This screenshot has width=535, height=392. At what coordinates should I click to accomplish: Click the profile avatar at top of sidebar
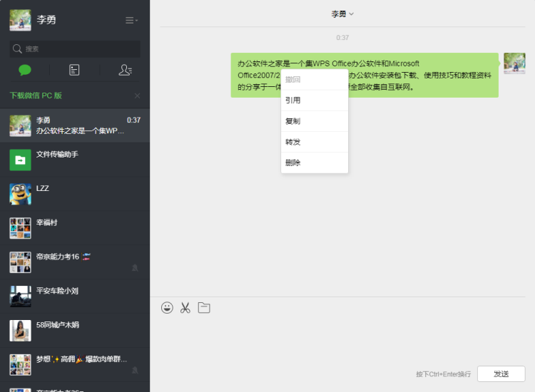click(20, 20)
